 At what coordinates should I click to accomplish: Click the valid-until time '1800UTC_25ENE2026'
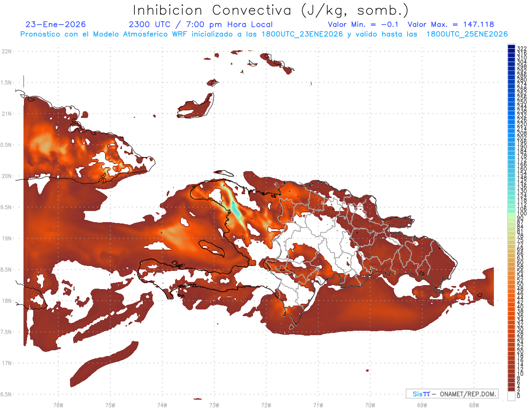(x=467, y=34)
